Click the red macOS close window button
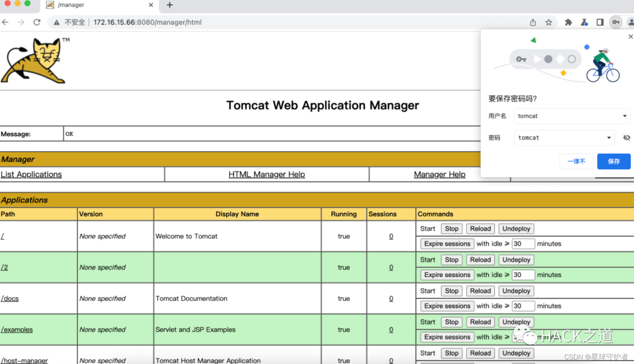 click(7, 4)
